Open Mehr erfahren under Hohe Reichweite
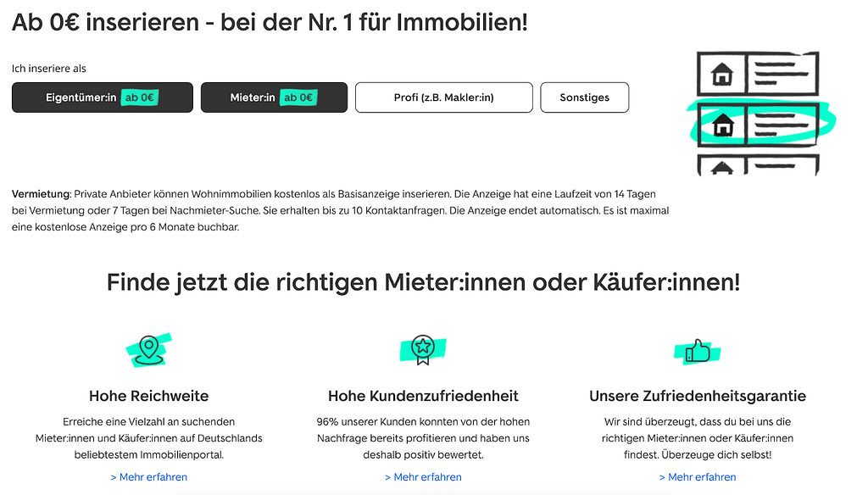868x495 pixels. tap(149, 476)
